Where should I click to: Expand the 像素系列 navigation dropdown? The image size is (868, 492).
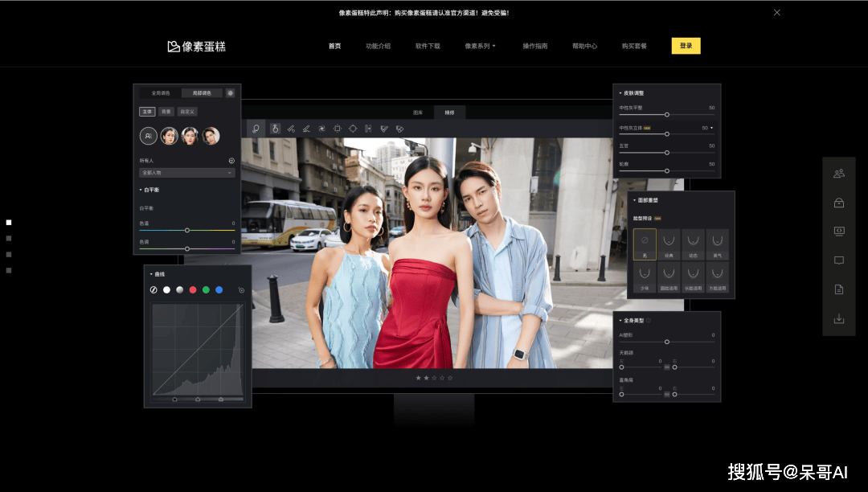pyautogui.click(x=480, y=47)
